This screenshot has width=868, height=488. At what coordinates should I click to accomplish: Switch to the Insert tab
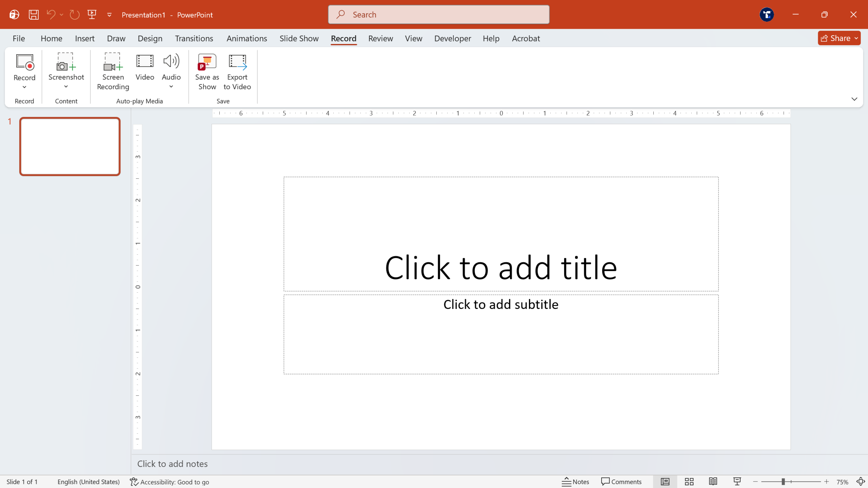[x=84, y=38]
